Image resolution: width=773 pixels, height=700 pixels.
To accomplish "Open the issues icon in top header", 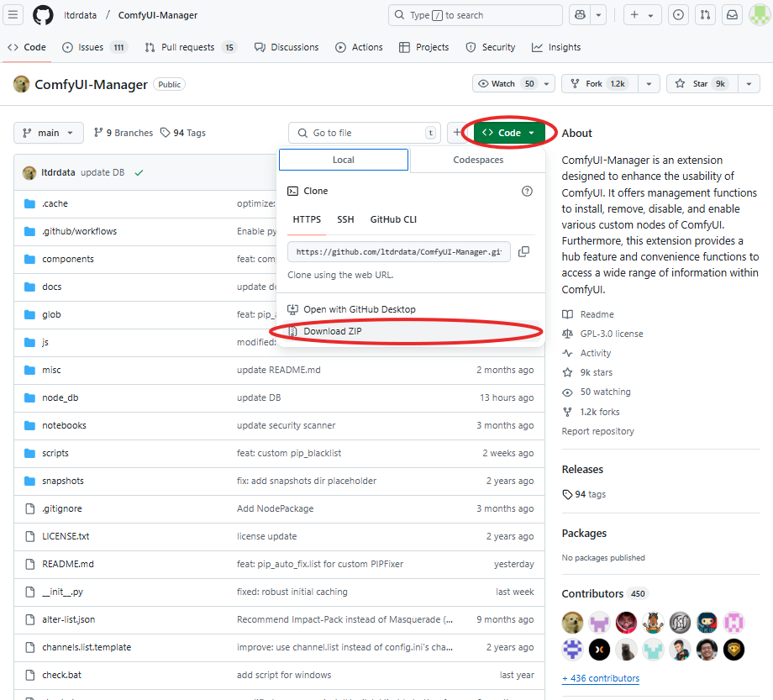I will [x=678, y=15].
